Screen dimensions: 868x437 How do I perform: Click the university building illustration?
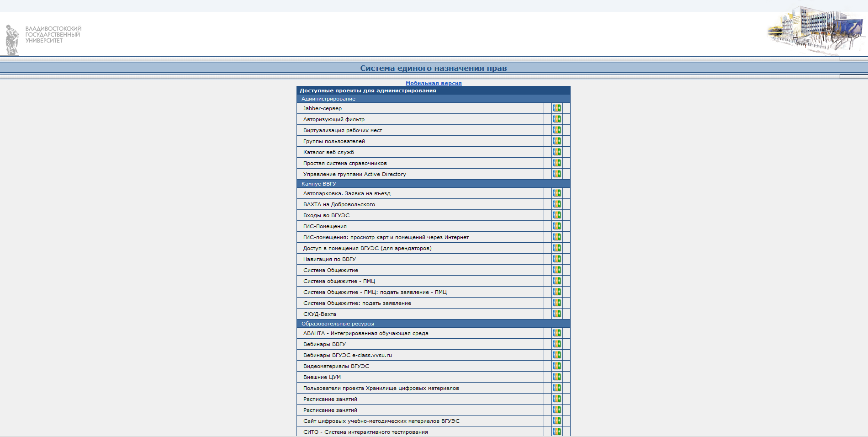point(816,30)
